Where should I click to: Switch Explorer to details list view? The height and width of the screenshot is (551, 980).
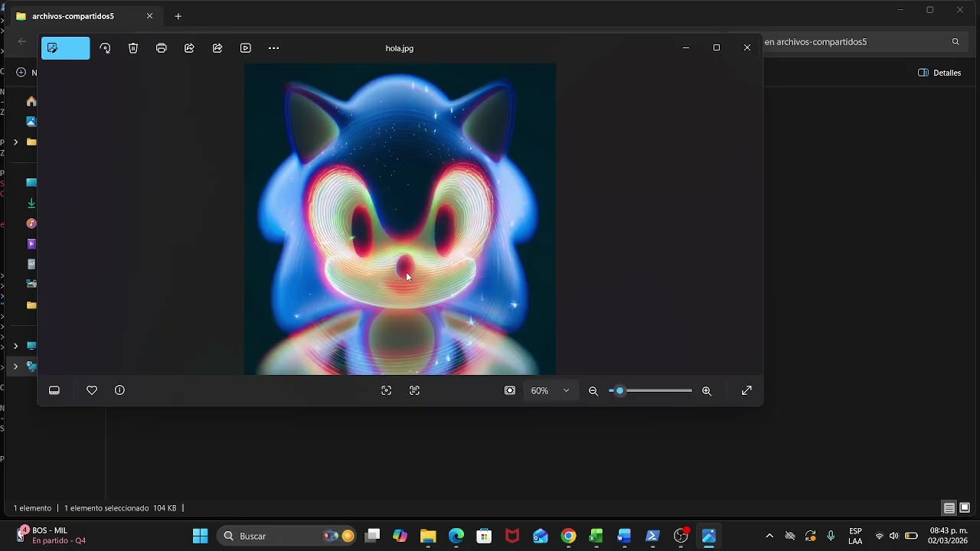pos(949,508)
